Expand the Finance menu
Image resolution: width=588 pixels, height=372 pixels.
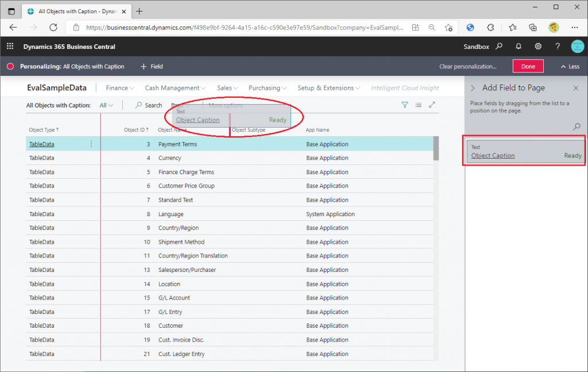coord(120,88)
